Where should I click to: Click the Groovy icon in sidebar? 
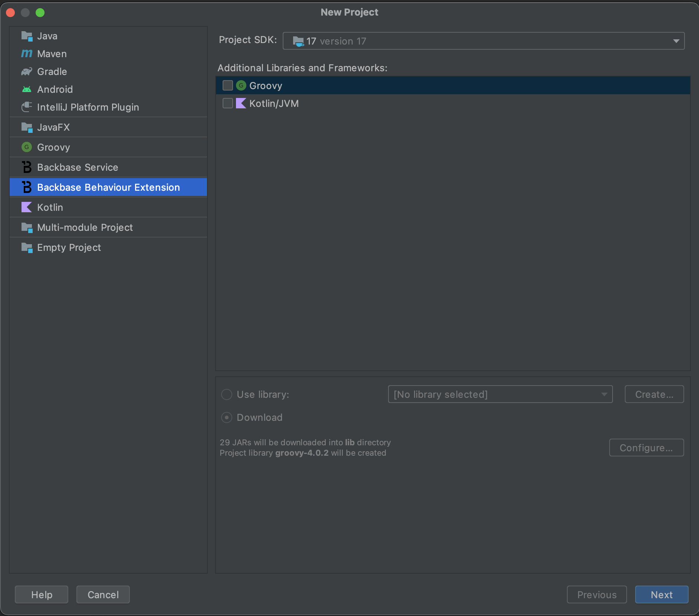(27, 147)
